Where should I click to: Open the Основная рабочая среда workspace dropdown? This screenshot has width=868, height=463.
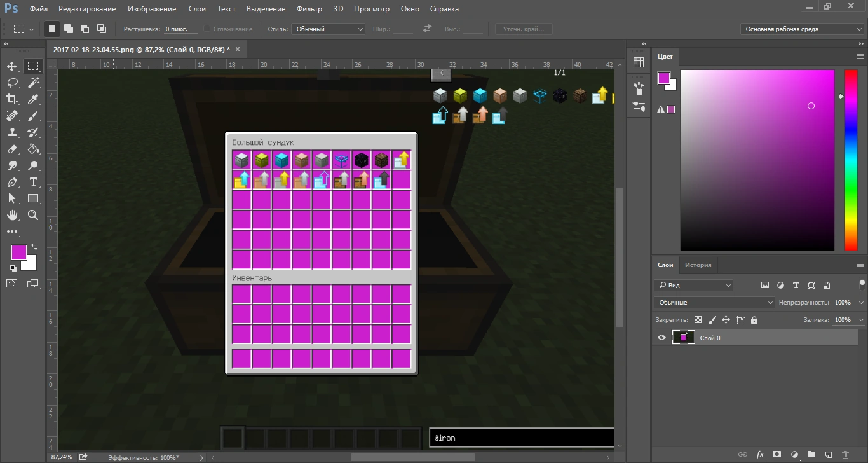pyautogui.click(x=802, y=29)
